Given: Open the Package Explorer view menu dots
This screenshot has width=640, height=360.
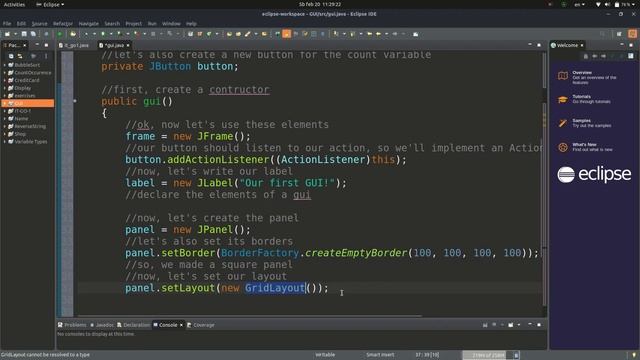Looking at the screenshot, I should [x=46, y=56].
